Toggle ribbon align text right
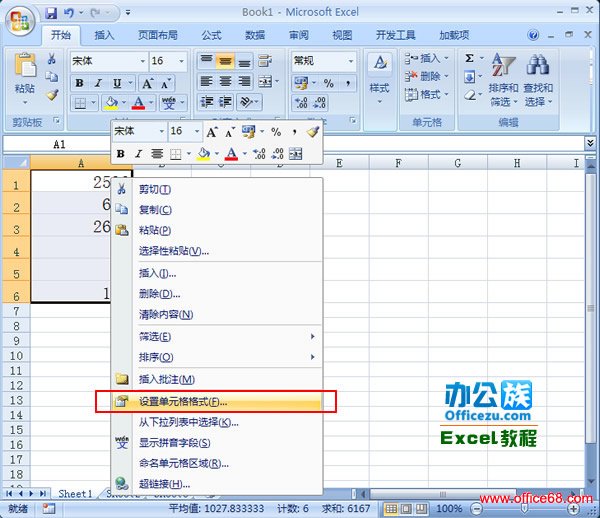 (244, 81)
